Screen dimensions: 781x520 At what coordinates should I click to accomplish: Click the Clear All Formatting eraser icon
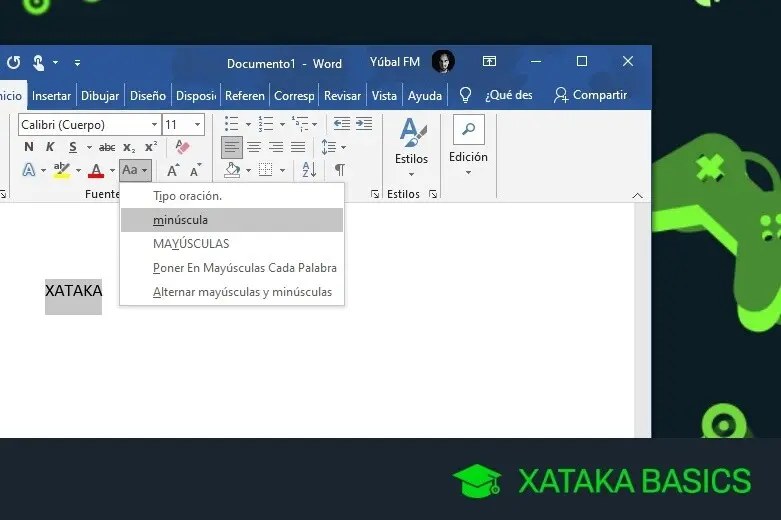point(182,146)
